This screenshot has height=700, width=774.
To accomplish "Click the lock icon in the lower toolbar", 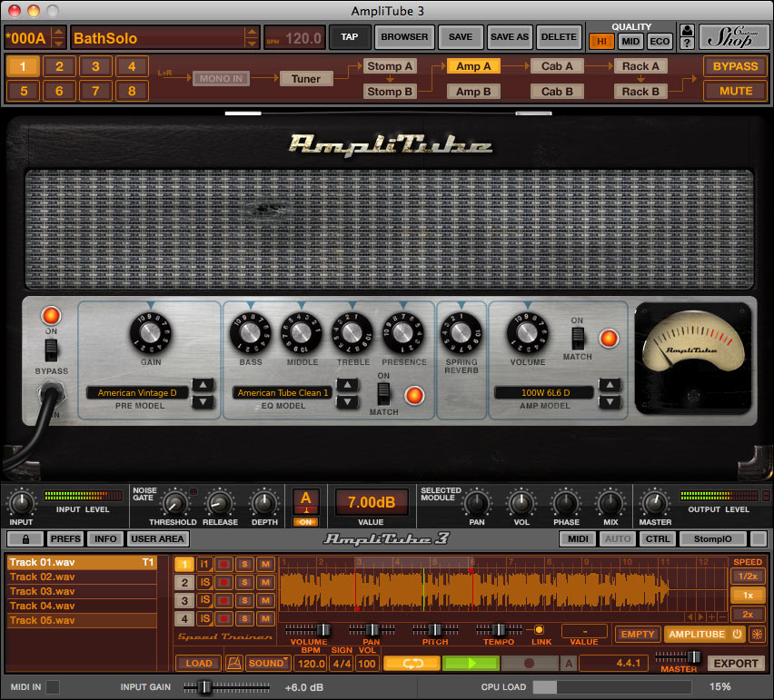I will coord(24,538).
